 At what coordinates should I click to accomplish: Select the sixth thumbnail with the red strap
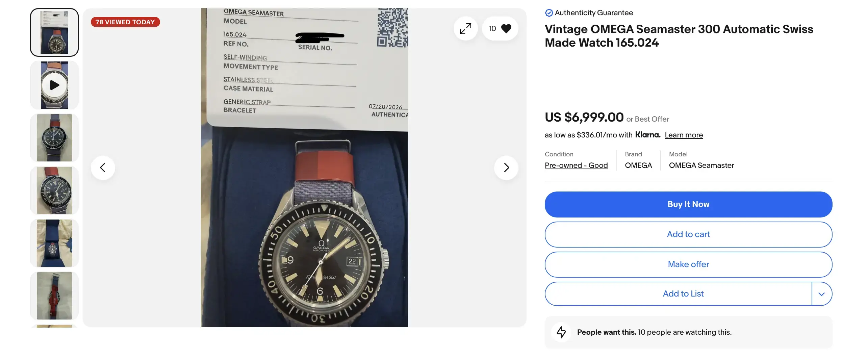pyautogui.click(x=54, y=296)
